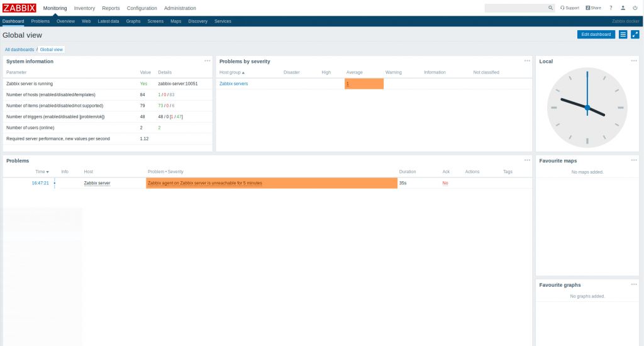644x346 pixels.
Task: Open the Support link
Action: tap(570, 8)
